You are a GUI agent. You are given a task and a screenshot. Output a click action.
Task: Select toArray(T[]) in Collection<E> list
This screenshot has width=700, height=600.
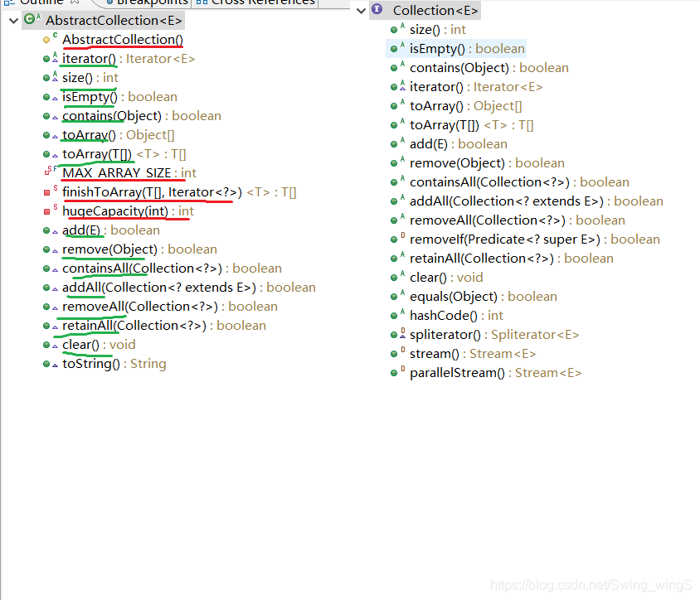(471, 125)
